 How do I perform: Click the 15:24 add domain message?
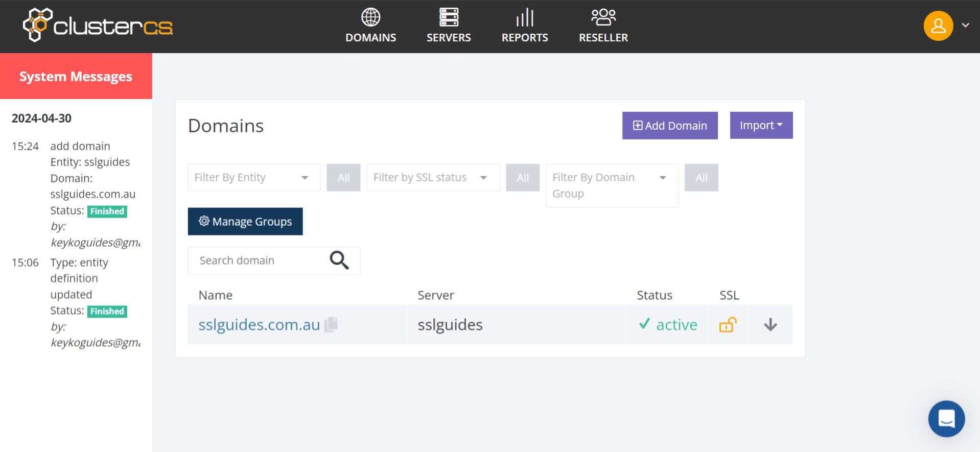click(x=80, y=146)
